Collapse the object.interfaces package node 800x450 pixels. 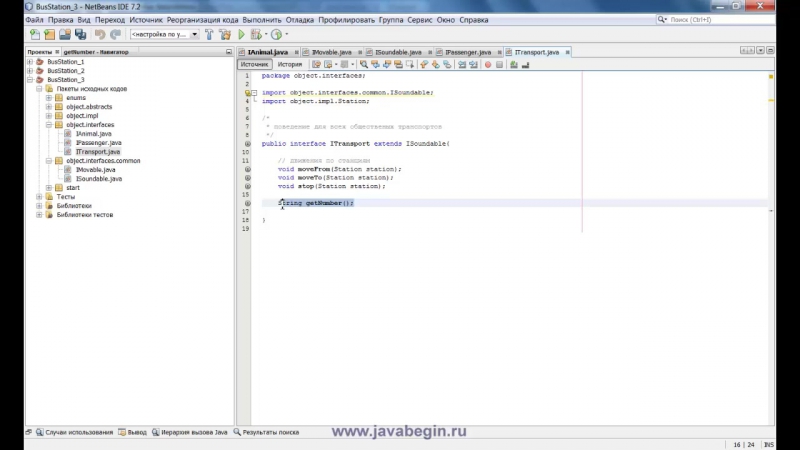(49, 124)
